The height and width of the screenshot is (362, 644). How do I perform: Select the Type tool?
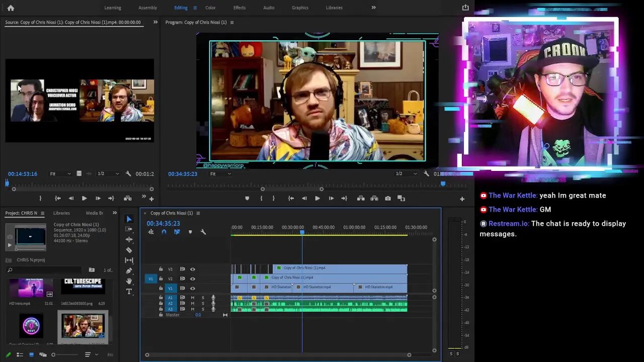129,292
